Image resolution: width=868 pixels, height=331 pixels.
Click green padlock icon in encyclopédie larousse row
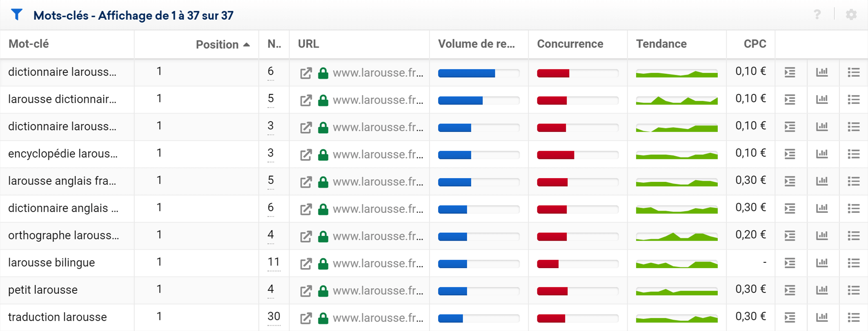(x=323, y=155)
